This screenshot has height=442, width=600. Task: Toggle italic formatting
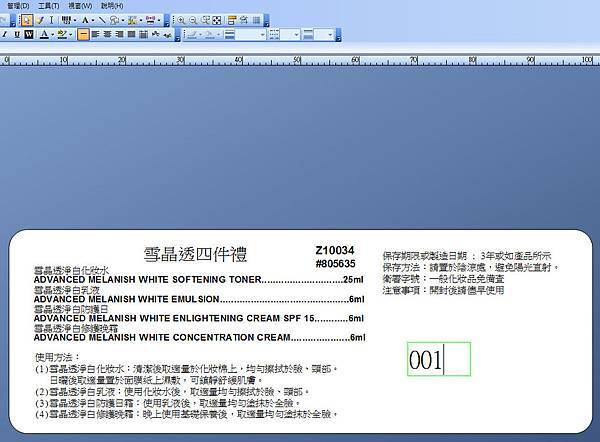click(x=5, y=34)
